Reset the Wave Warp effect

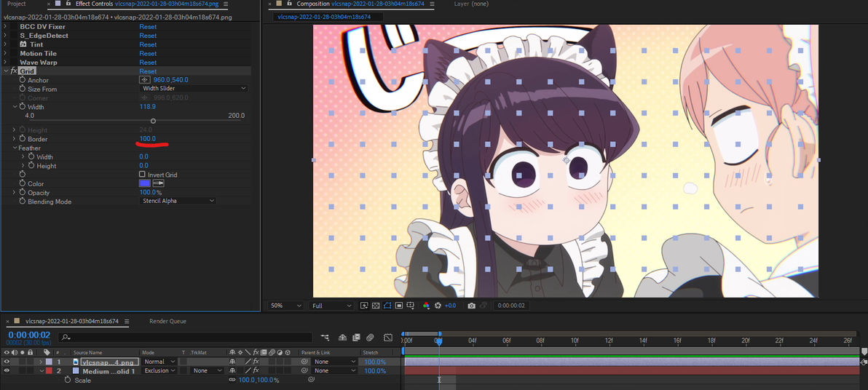[148, 63]
